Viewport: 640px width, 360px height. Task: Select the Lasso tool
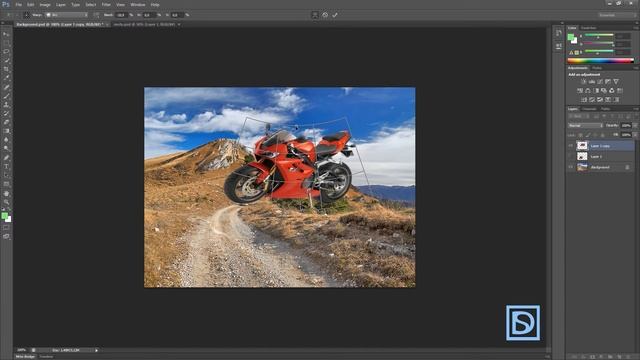click(6, 51)
